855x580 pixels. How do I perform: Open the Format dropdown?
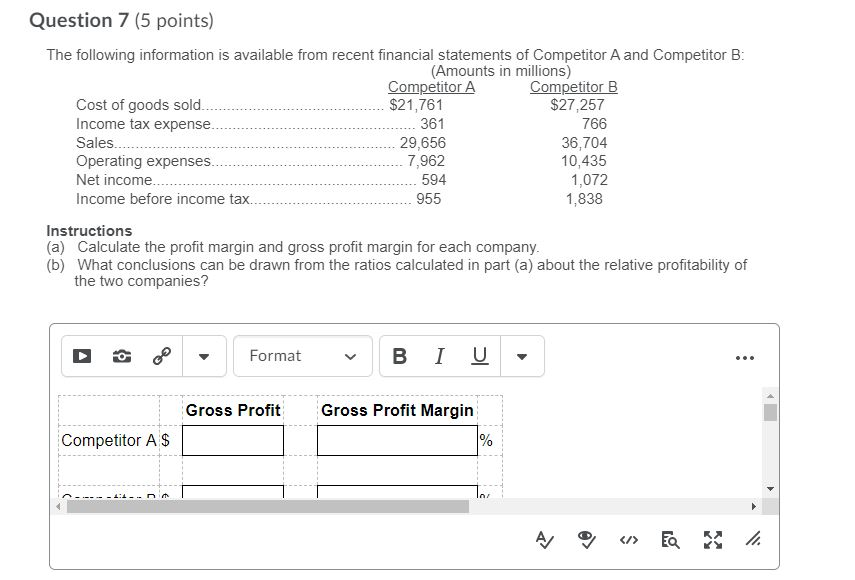303,357
